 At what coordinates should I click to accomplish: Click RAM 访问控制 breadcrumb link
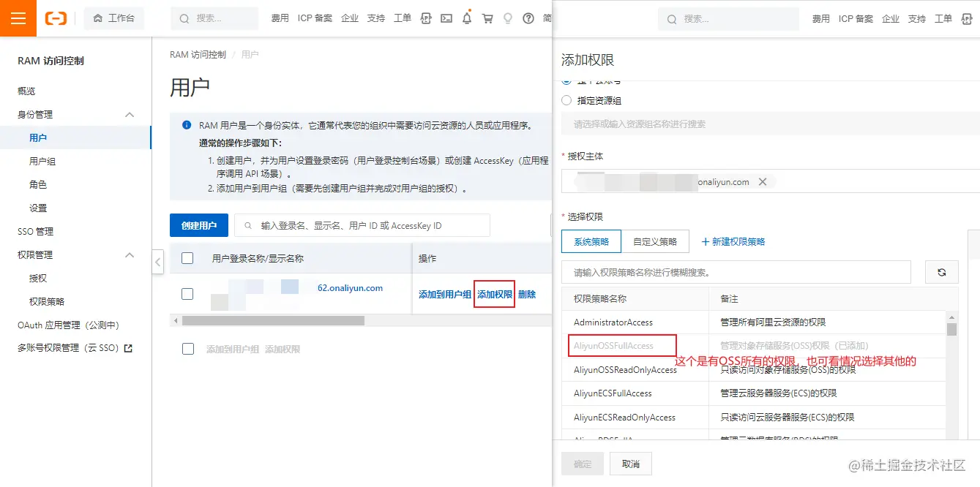click(198, 55)
